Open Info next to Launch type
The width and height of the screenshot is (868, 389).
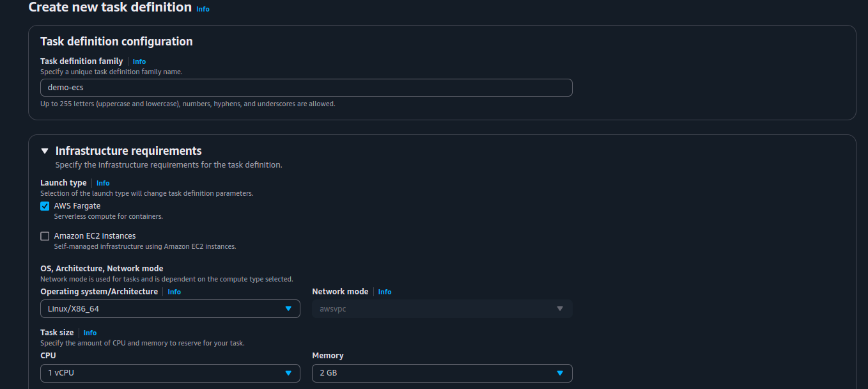(103, 183)
